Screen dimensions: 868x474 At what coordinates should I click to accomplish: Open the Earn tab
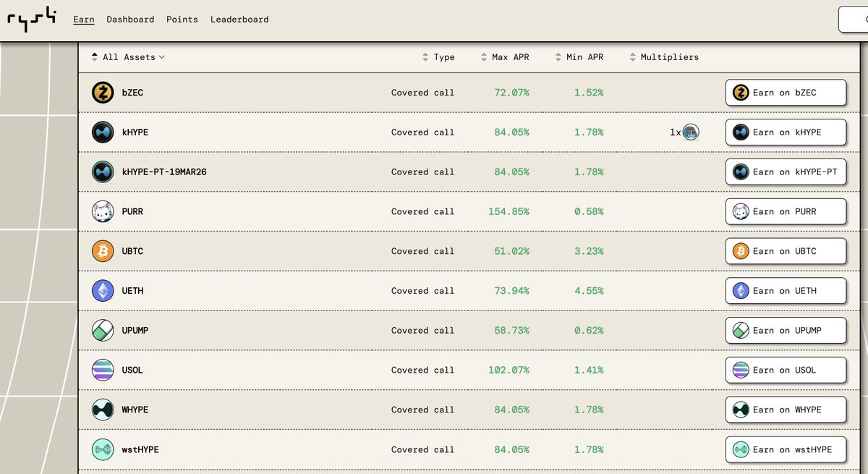(84, 20)
